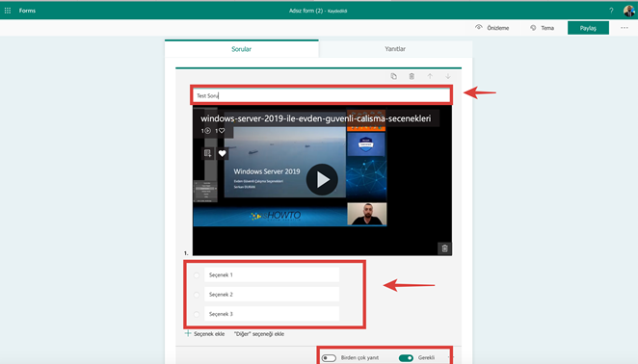Move question up with arrow icon
Viewport: 638px width, 364px height.
[x=430, y=76]
